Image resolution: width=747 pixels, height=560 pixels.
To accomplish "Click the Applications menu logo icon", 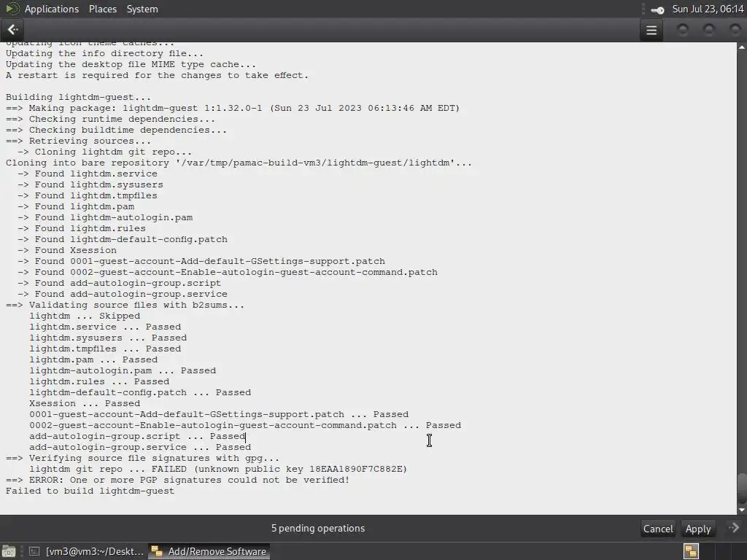I will point(12,9).
